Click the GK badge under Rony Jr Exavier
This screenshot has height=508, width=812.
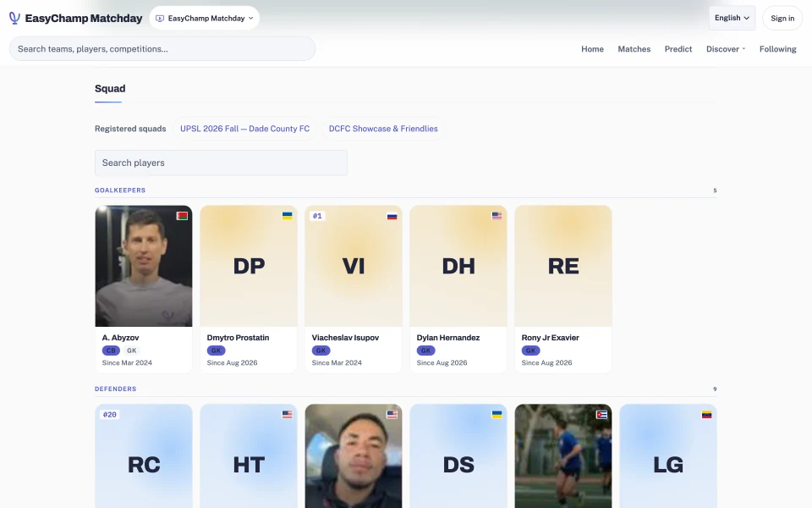point(531,351)
